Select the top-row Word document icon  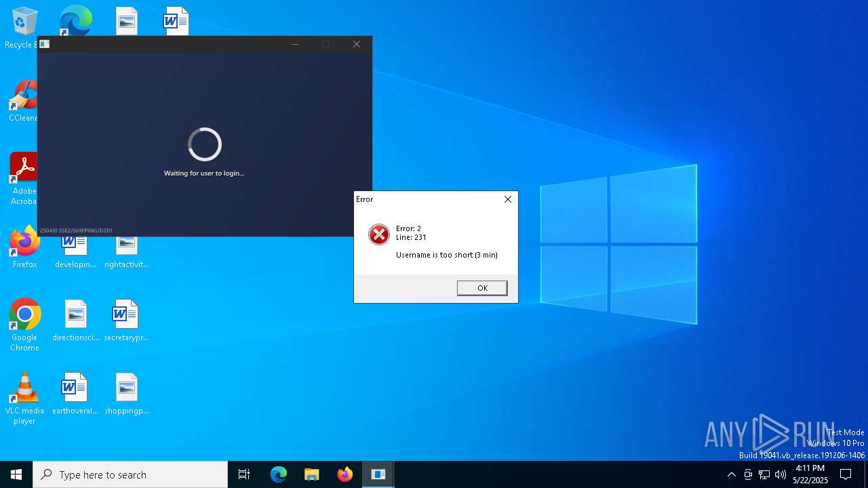pos(176,21)
